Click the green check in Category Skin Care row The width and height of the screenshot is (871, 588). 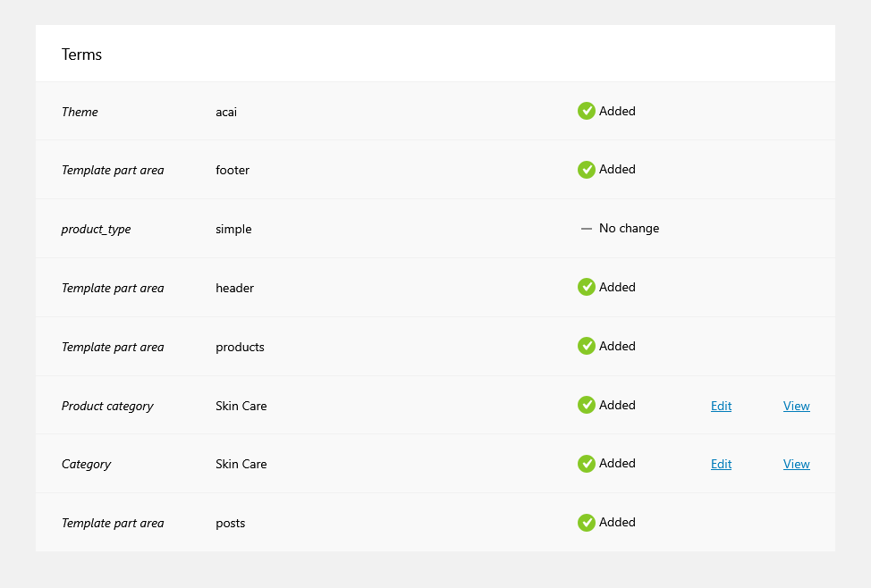coord(586,464)
